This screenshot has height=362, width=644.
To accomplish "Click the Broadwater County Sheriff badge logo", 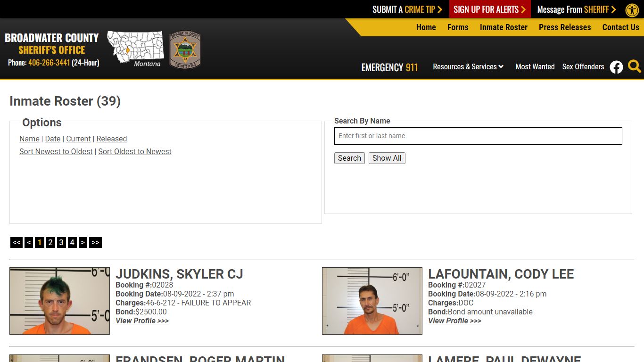I will (x=185, y=49).
